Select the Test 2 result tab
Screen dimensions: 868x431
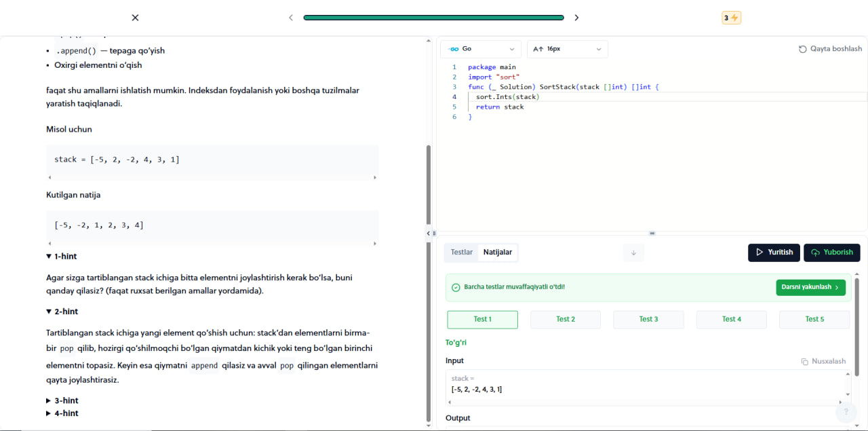click(566, 320)
